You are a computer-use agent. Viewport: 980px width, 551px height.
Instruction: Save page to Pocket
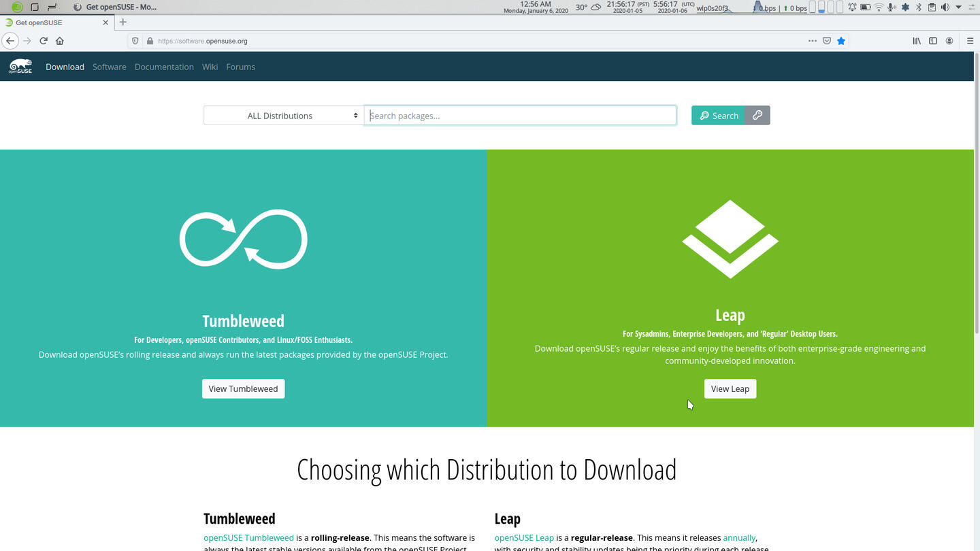pos(827,41)
